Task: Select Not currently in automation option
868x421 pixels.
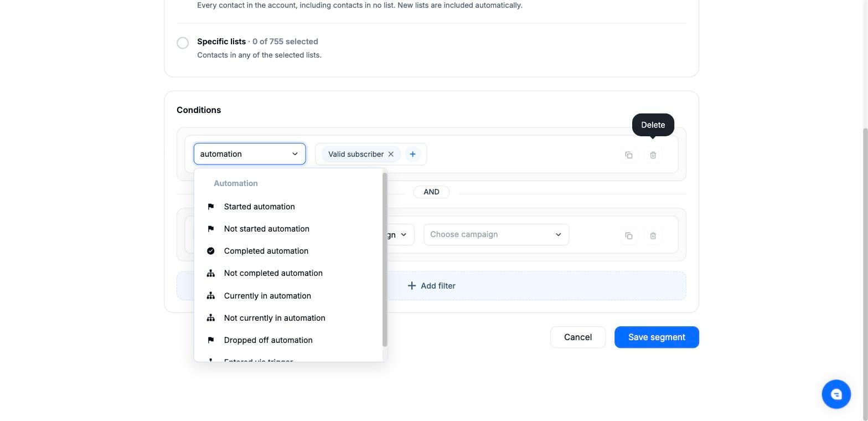Action: [x=288, y=318]
